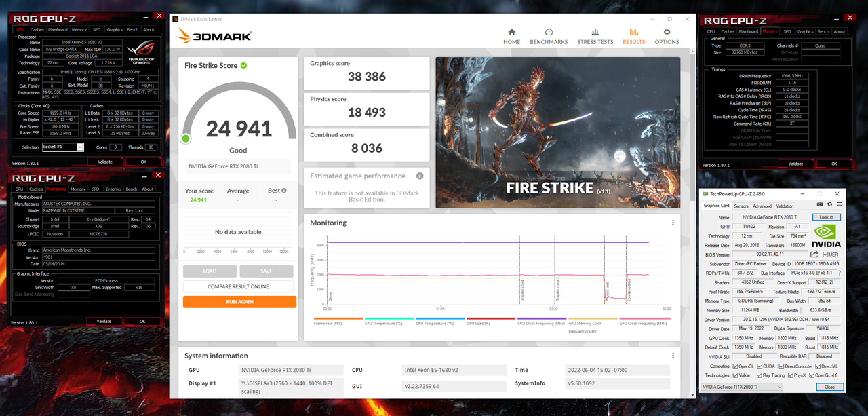Toggle the OpenCL checkbox in GPU-Z
Viewport: 868px width, 416px height.
[736, 366]
